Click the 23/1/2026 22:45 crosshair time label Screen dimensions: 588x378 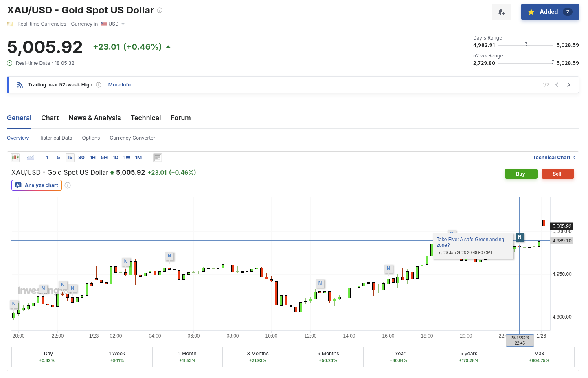point(520,341)
